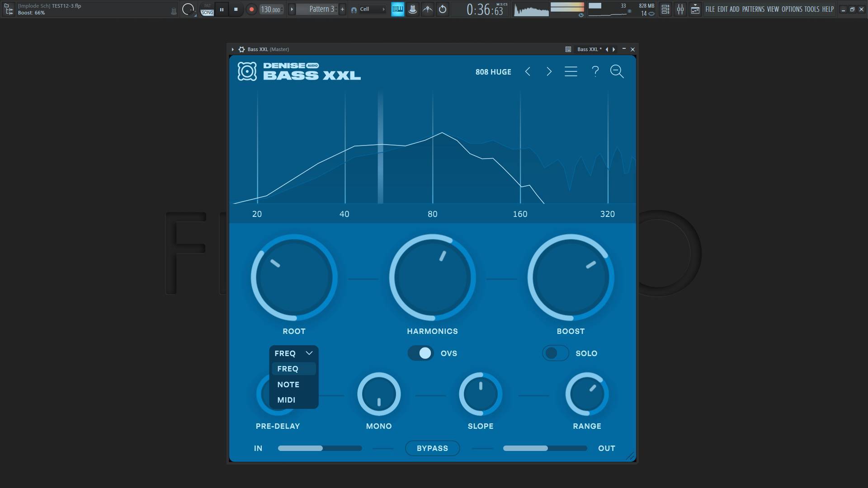Toggle the metronome icon

[412, 9]
